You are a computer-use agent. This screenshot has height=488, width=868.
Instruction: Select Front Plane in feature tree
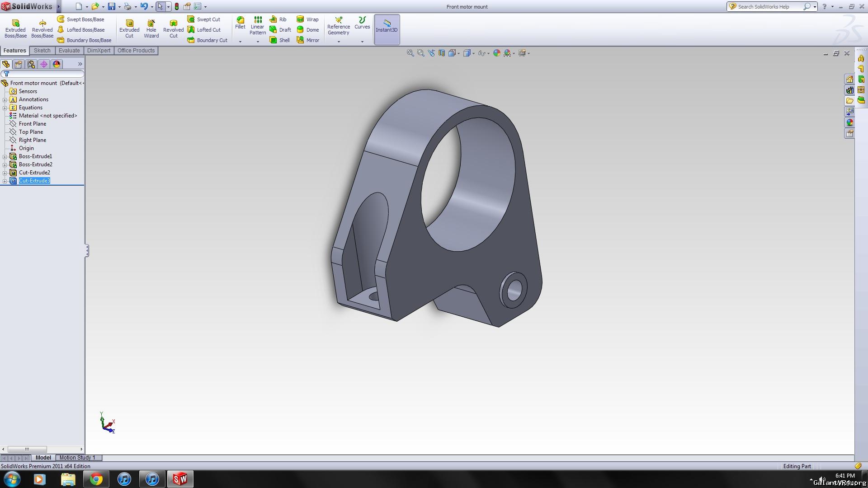point(28,124)
